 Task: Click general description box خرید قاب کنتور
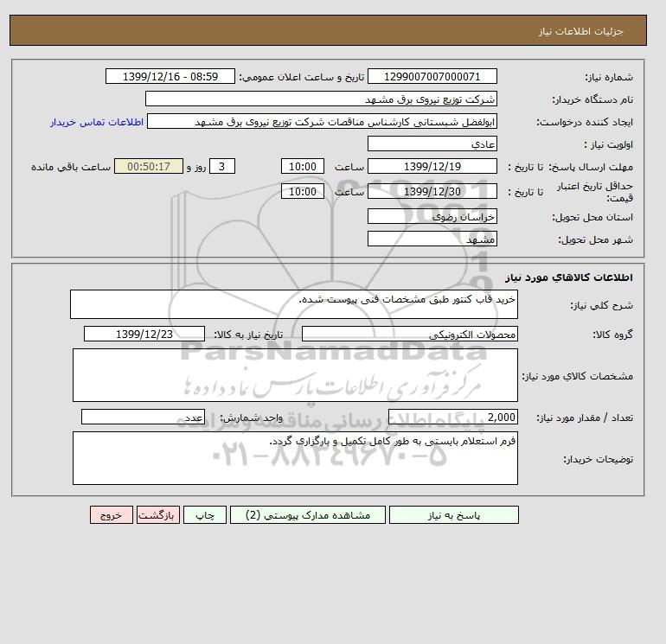pyautogui.click(x=294, y=304)
